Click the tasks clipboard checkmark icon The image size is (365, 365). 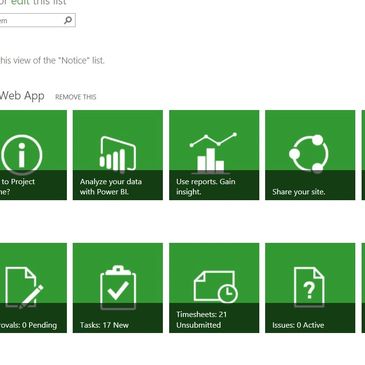[x=118, y=287]
